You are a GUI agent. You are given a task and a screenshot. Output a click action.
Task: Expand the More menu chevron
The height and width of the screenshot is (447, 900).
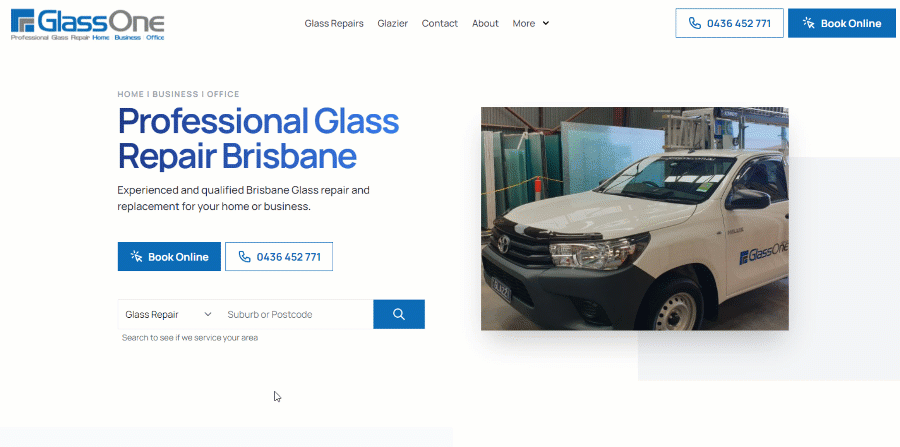click(546, 24)
